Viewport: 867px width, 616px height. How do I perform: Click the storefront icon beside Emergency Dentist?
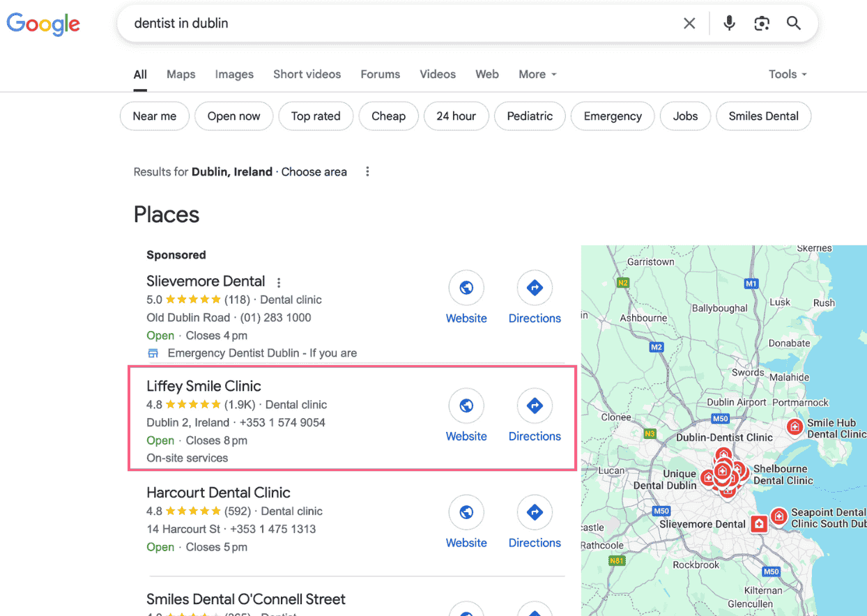click(153, 353)
